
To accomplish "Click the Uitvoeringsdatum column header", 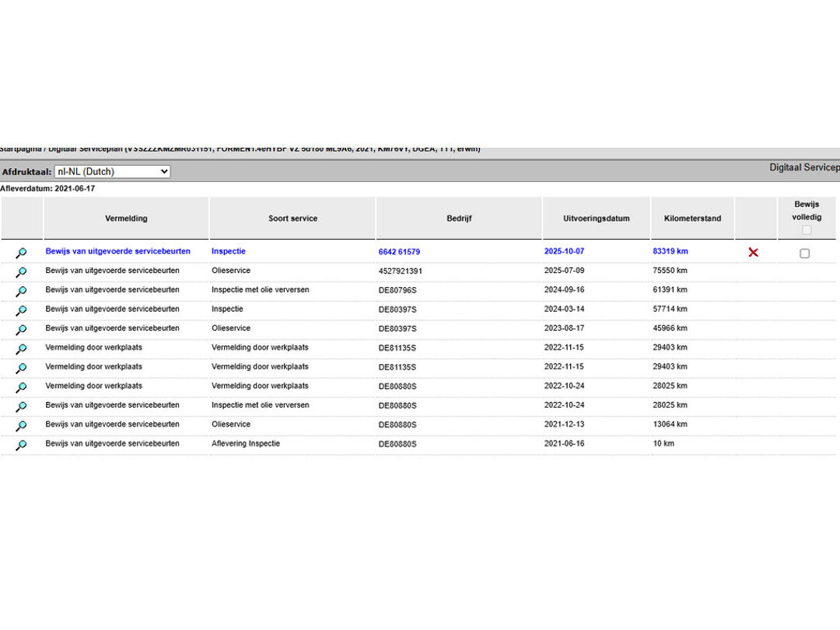I will (x=596, y=219).
